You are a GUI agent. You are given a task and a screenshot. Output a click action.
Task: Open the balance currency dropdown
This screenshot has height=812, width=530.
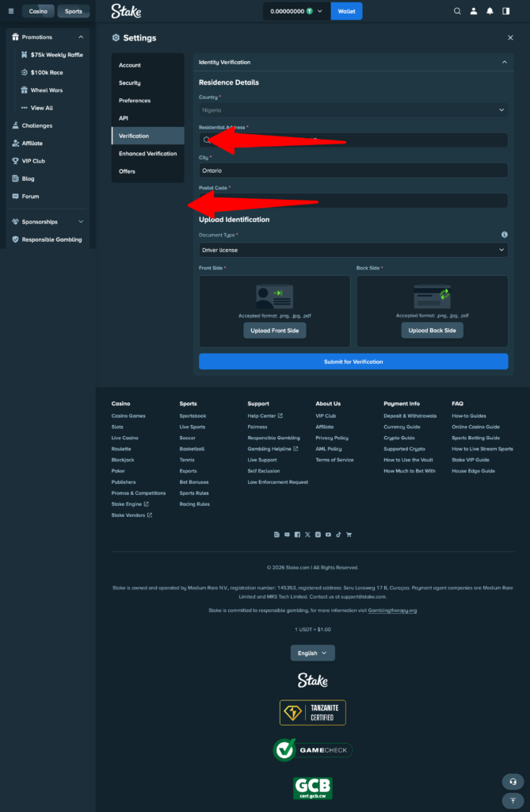click(296, 11)
